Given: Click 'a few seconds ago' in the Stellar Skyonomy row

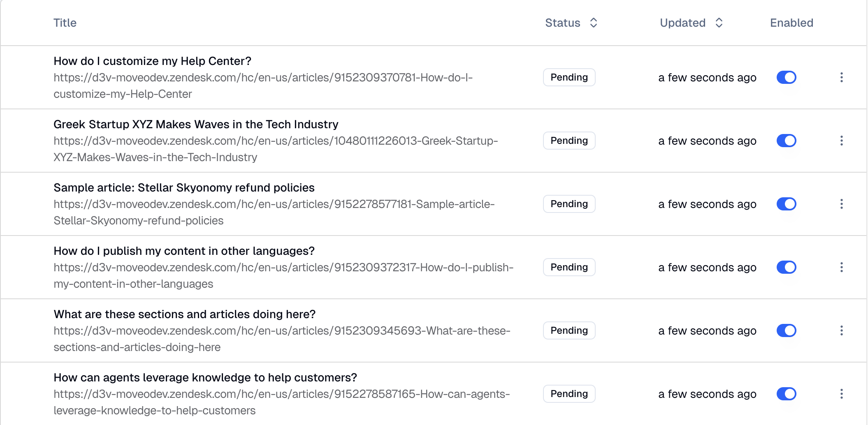Looking at the screenshot, I should pyautogui.click(x=707, y=204).
